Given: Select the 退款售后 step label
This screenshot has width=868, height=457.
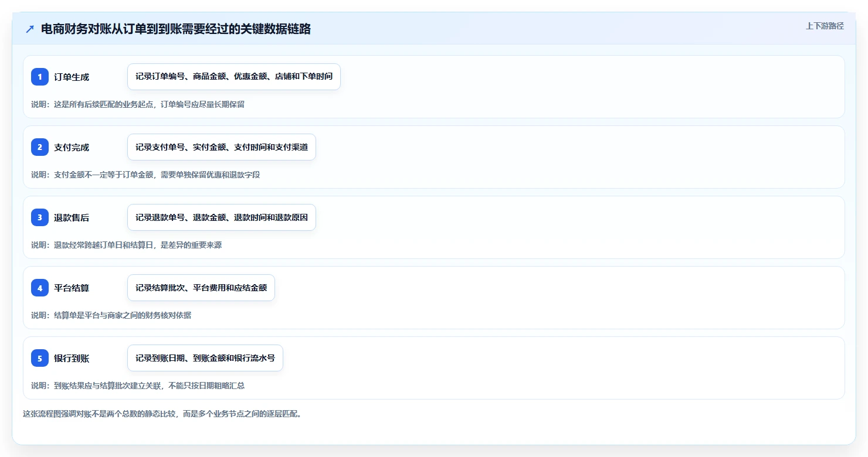Looking at the screenshot, I should coord(72,217).
